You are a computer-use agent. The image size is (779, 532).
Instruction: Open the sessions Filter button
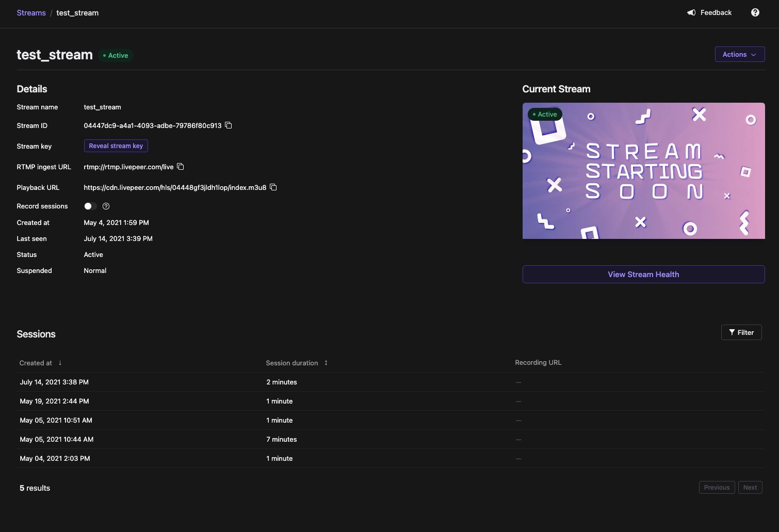(x=741, y=332)
